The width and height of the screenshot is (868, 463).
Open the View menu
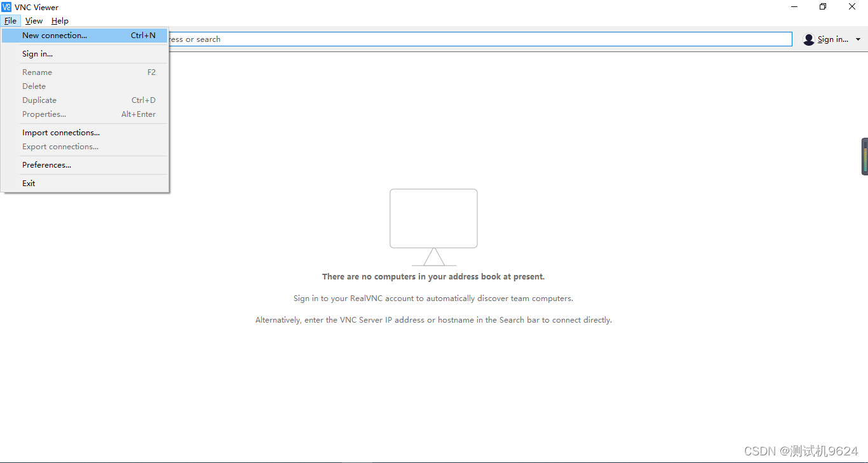[x=34, y=21]
